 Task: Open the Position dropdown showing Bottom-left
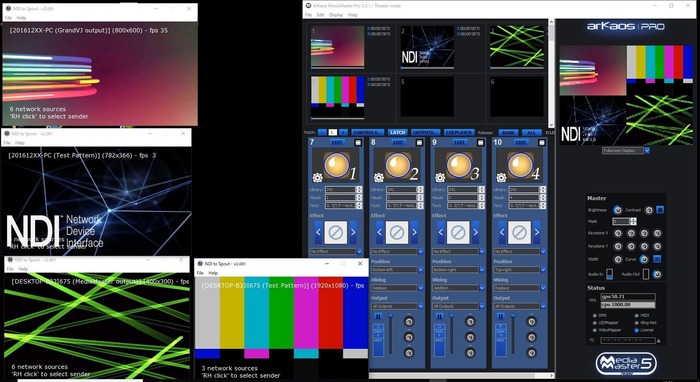397,270
